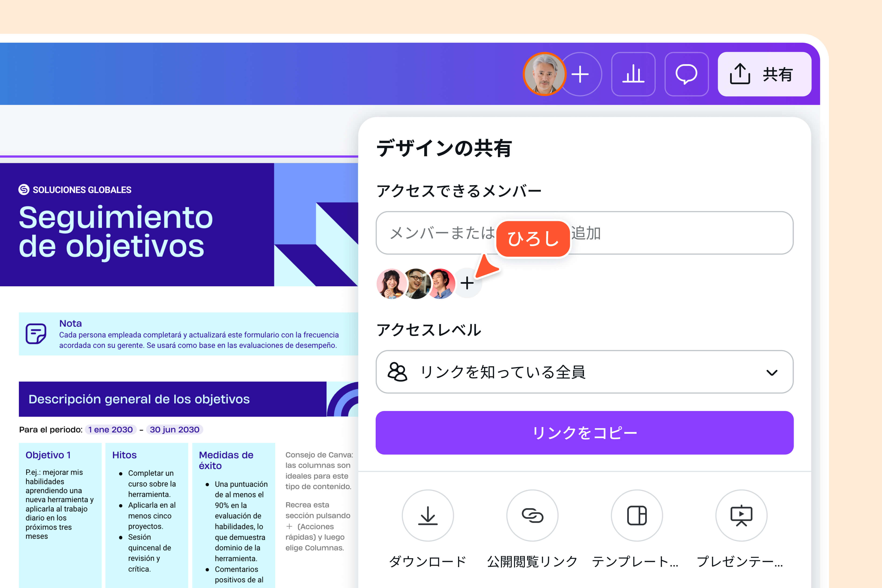Click the Medidas de éxito heading

226,460
